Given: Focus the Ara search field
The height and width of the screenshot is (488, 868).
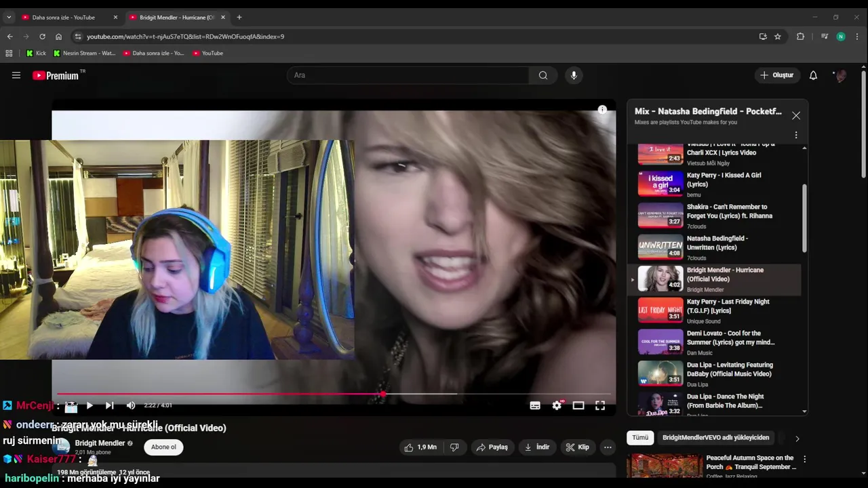Looking at the screenshot, I should point(408,75).
